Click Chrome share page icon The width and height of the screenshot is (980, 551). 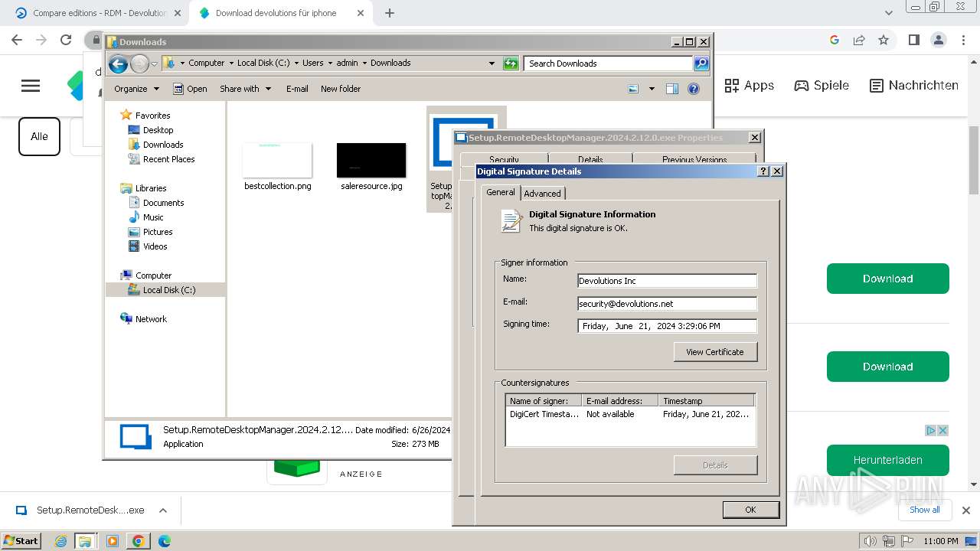(859, 40)
